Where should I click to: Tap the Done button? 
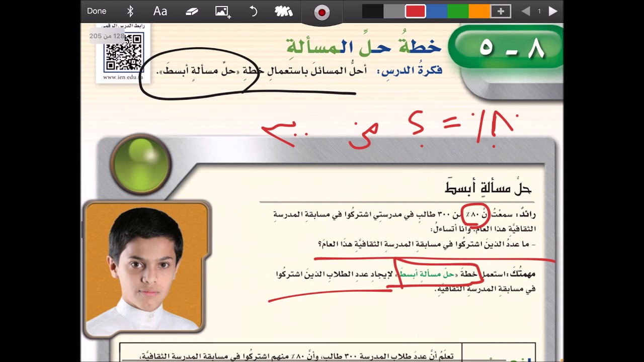point(97,11)
